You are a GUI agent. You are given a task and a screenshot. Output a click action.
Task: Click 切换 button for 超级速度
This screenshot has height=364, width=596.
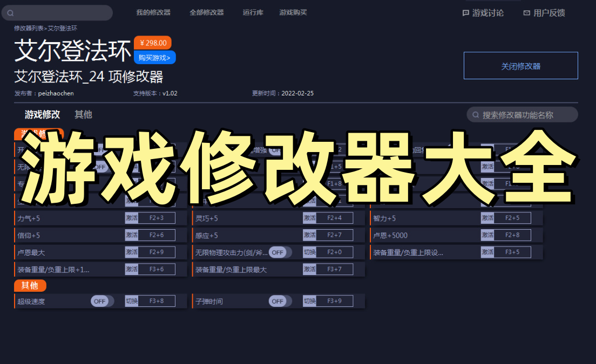[132, 301]
